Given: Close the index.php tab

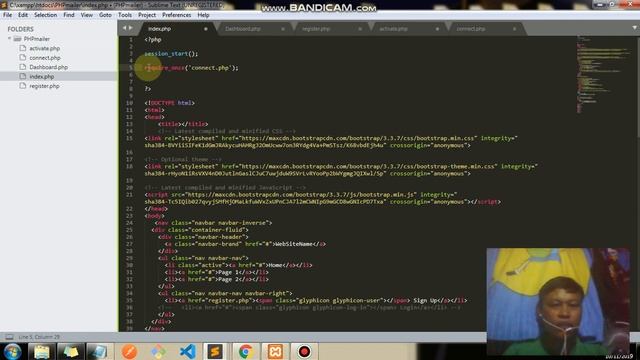Looking at the screenshot, I should (x=206, y=29).
